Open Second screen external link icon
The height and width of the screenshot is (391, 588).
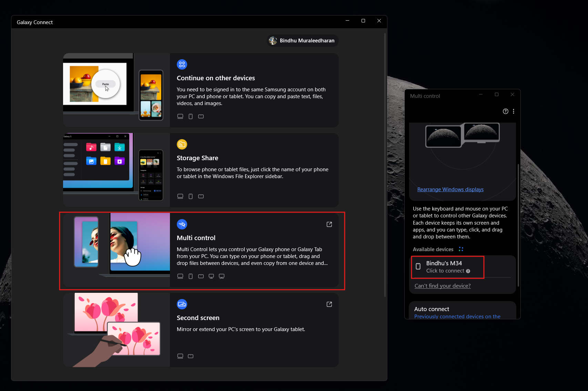tap(329, 304)
